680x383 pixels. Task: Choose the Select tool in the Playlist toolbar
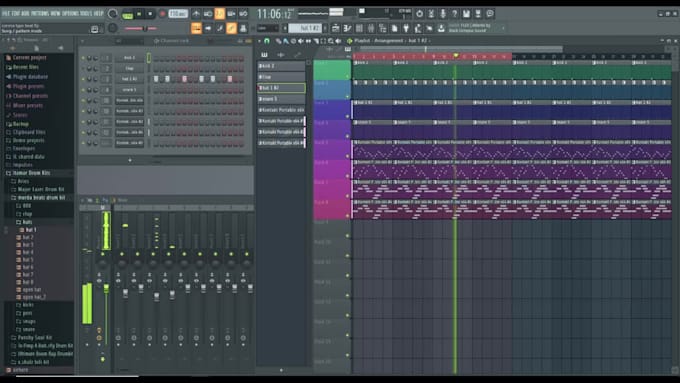pyautogui.click(x=323, y=41)
